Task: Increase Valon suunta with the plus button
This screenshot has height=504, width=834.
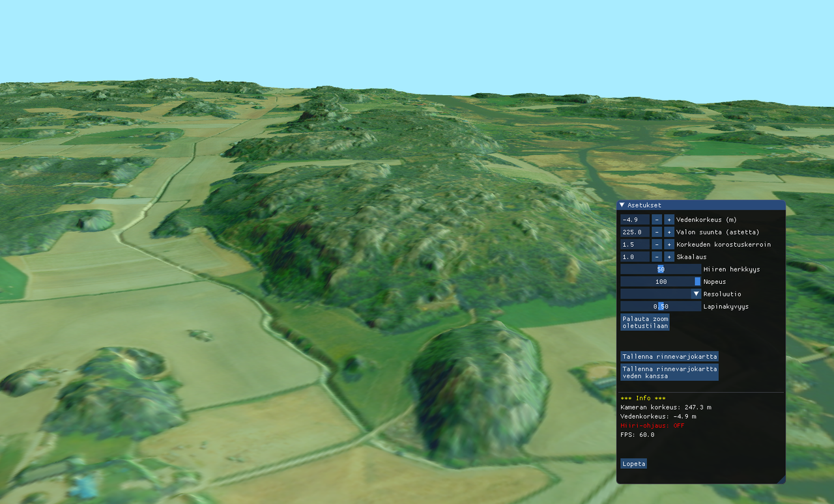Action: (x=669, y=232)
